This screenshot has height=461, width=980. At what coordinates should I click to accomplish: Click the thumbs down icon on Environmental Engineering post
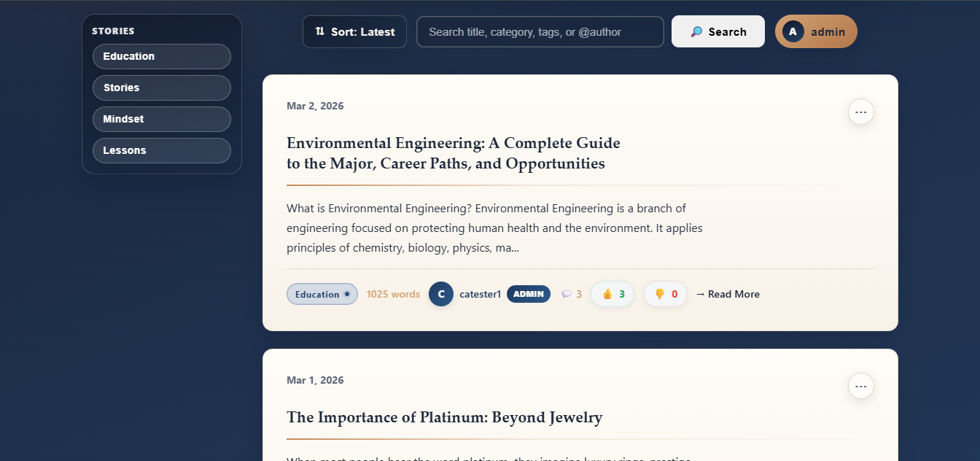660,294
